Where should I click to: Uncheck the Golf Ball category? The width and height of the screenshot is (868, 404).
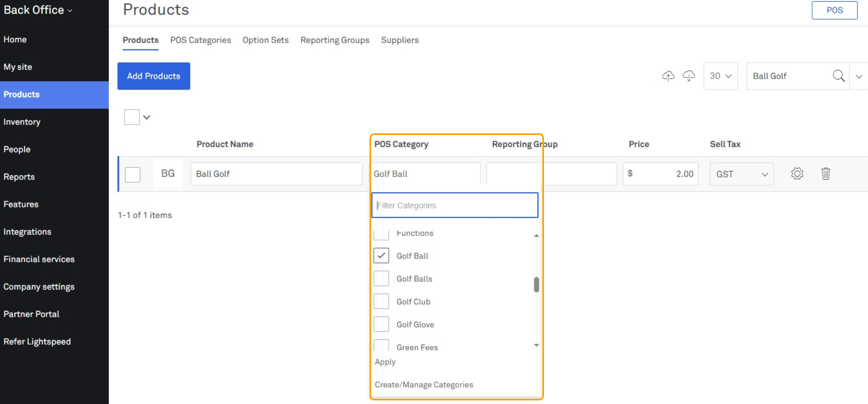[x=381, y=256]
